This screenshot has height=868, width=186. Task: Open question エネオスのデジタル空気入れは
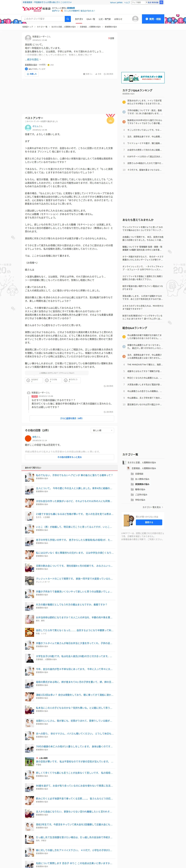click(x=143, y=307)
